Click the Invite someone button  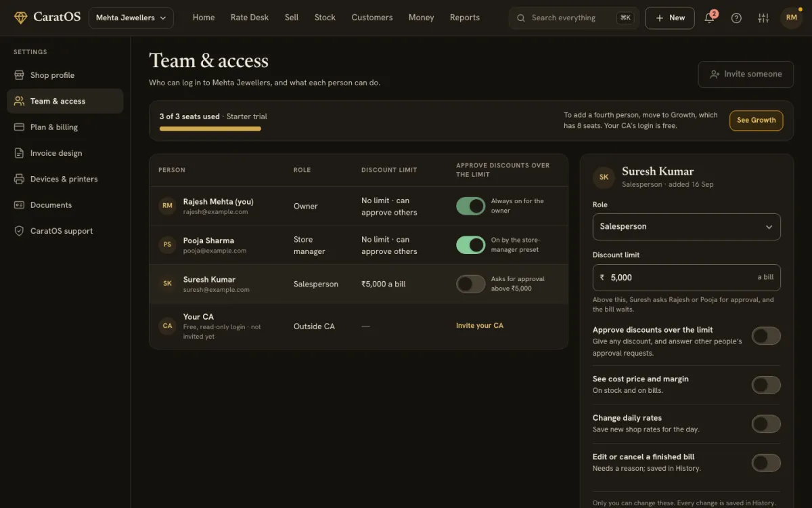(x=746, y=75)
